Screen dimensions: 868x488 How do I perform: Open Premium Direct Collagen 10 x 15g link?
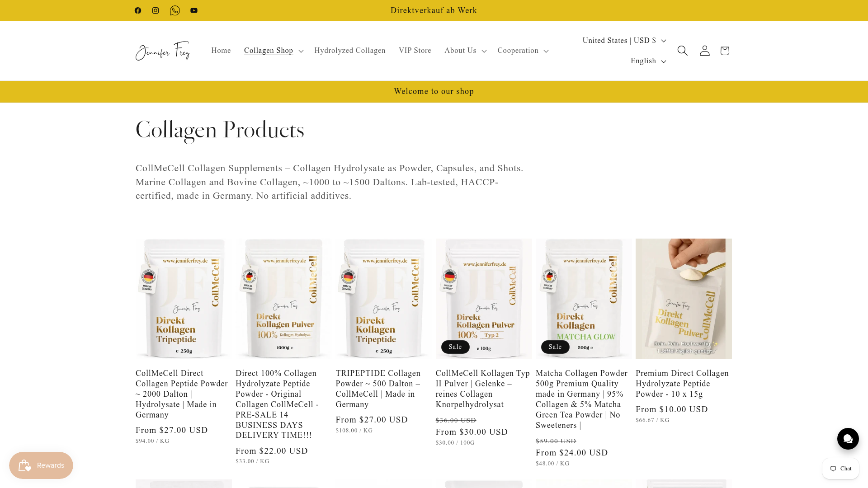click(682, 384)
